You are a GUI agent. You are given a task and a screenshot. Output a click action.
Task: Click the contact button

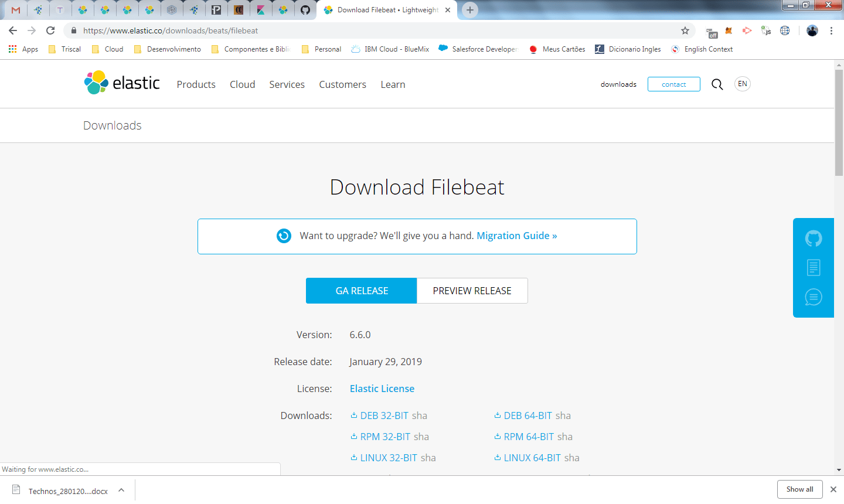[x=674, y=84]
